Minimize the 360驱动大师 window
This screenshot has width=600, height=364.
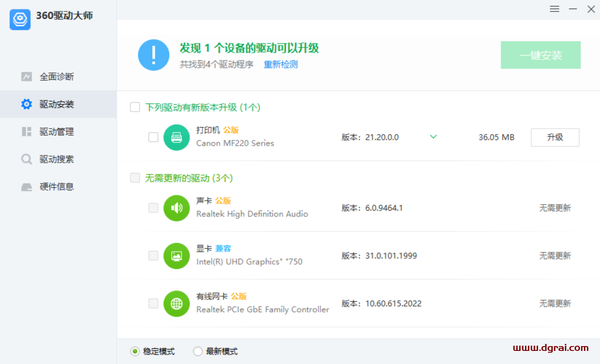pyautogui.click(x=573, y=9)
